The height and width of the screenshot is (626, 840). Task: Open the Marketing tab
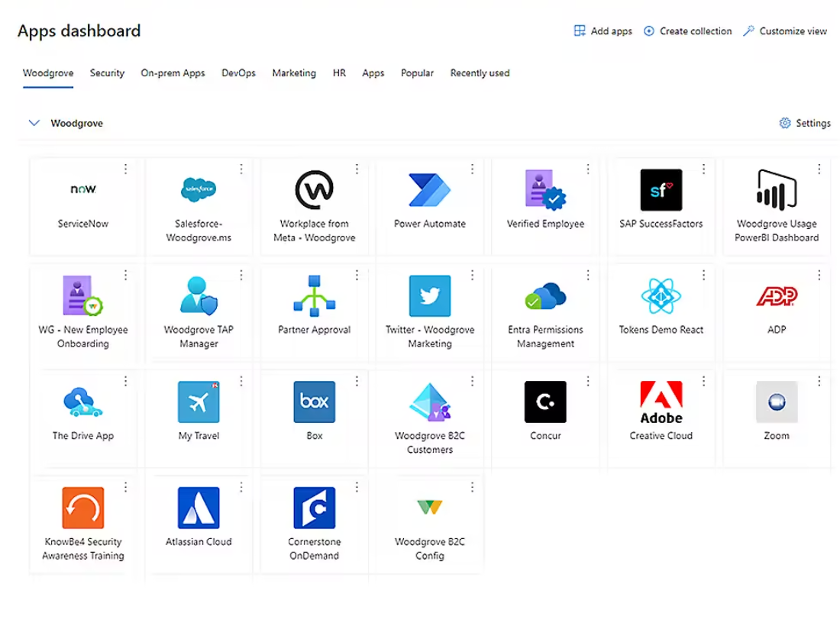click(294, 73)
